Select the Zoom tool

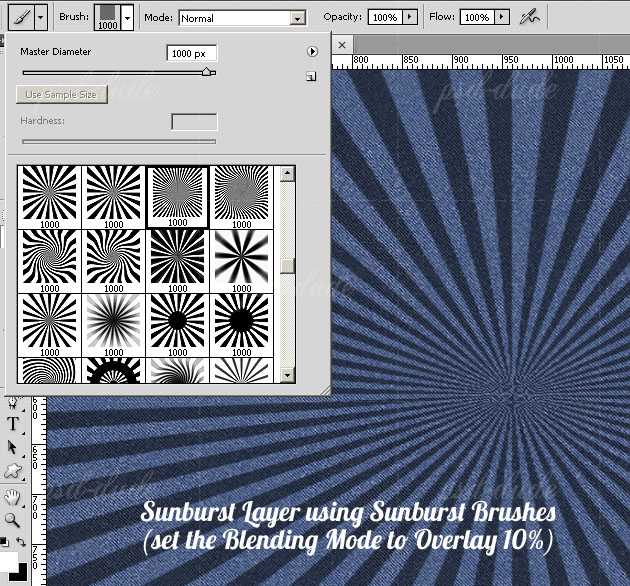13,520
